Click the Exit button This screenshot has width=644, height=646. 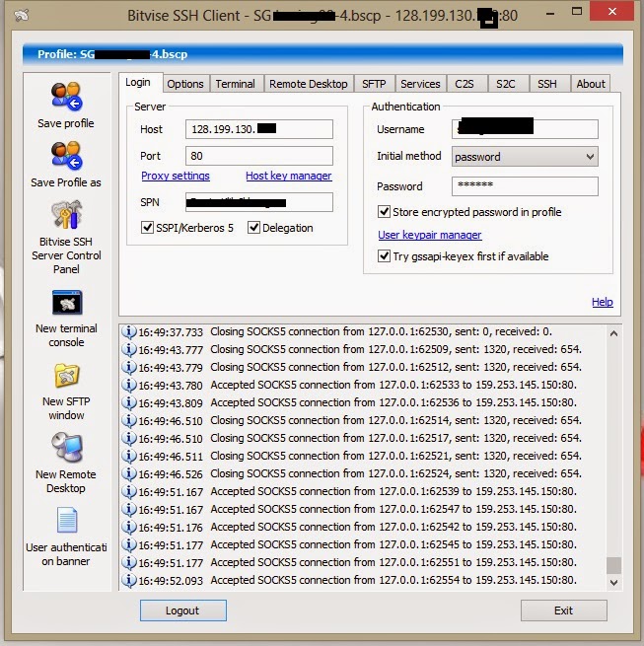click(x=564, y=610)
